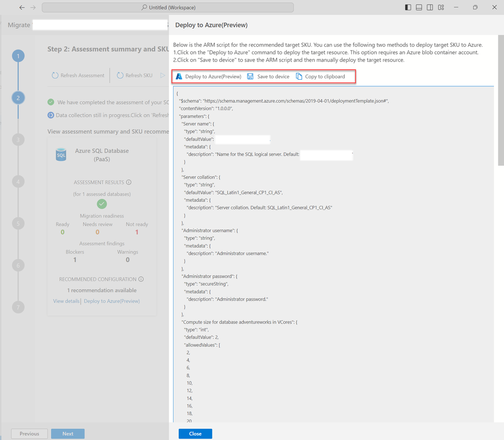This screenshot has width=504, height=440.
Task: Click the "allowedValues" line
Action: pyautogui.click(x=202, y=345)
